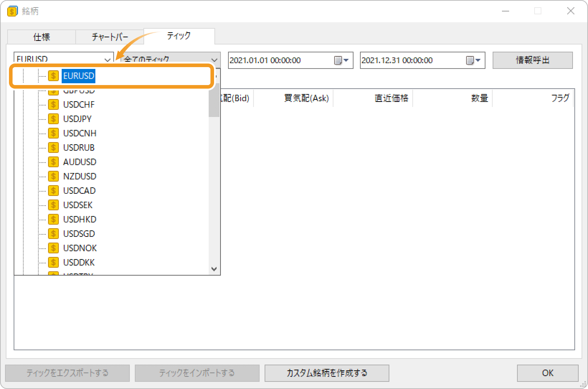
Task: Open the calendar picker for 2021.12.31 date
Action: point(473,60)
